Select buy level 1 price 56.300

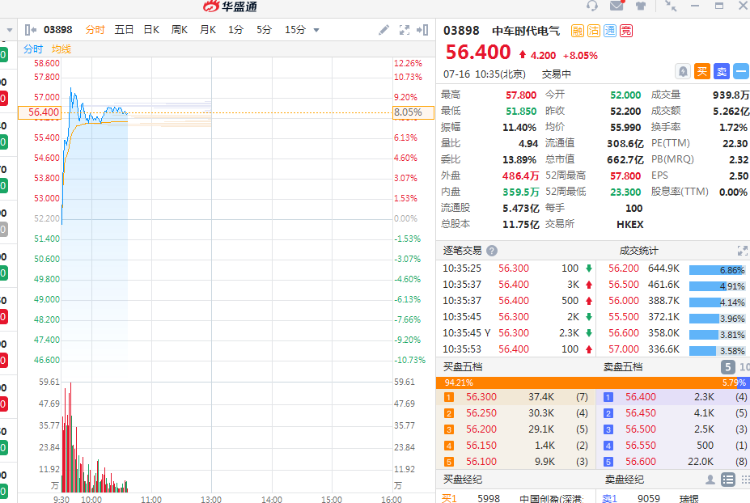click(481, 397)
